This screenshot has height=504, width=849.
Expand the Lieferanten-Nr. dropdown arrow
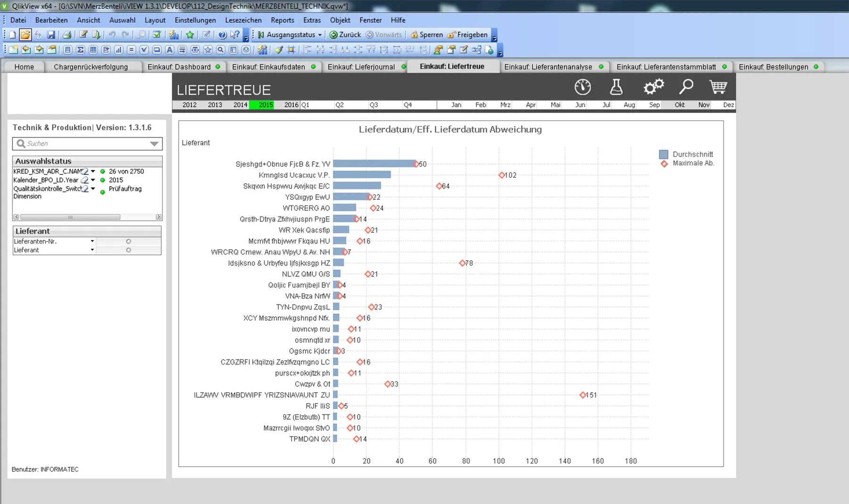coord(92,241)
